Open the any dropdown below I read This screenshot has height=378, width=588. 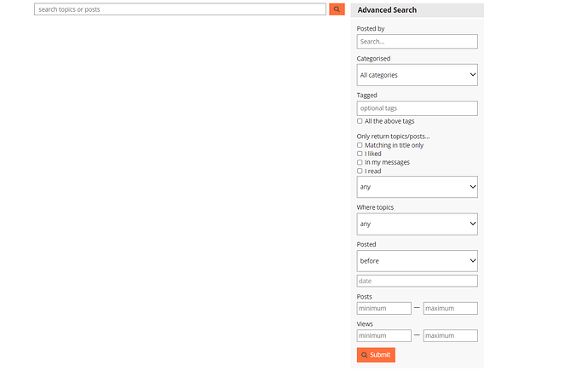(x=417, y=187)
